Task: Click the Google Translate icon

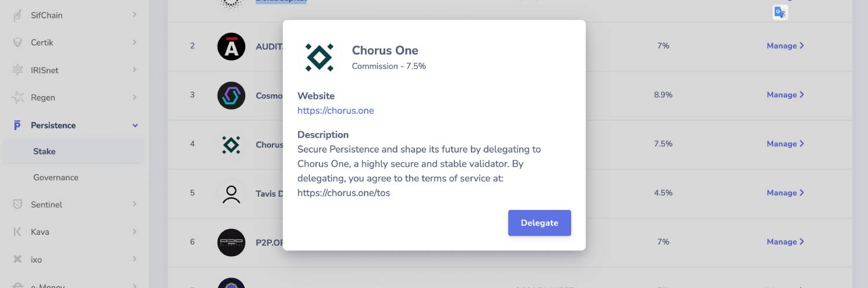Action: [780, 12]
